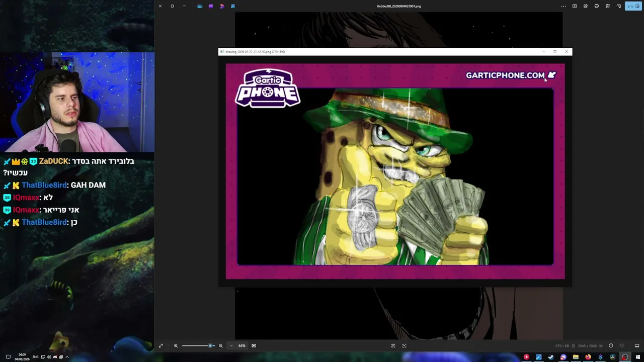Click the scan/visual search icon in bottom bar
Image resolution: width=644 pixels, height=362 pixels.
pos(404,346)
